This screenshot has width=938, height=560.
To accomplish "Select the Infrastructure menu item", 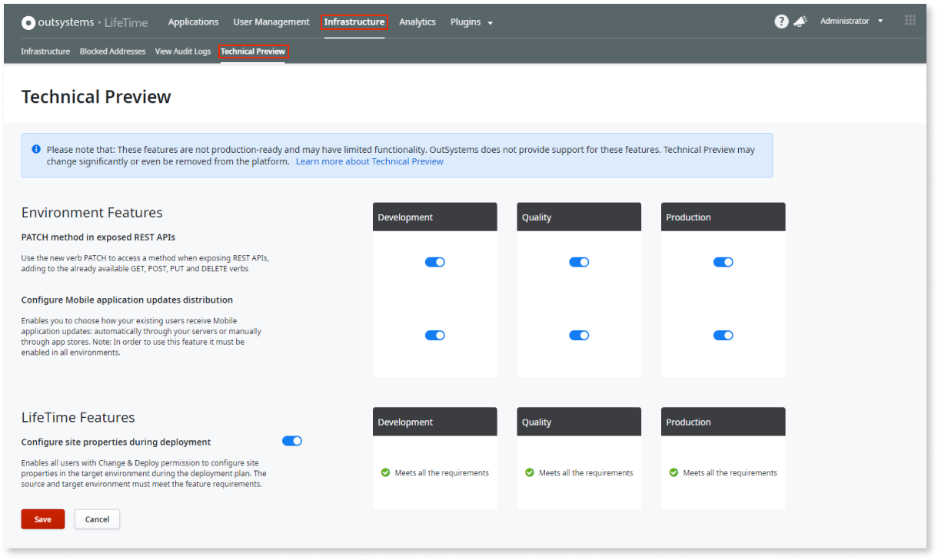I will [354, 22].
